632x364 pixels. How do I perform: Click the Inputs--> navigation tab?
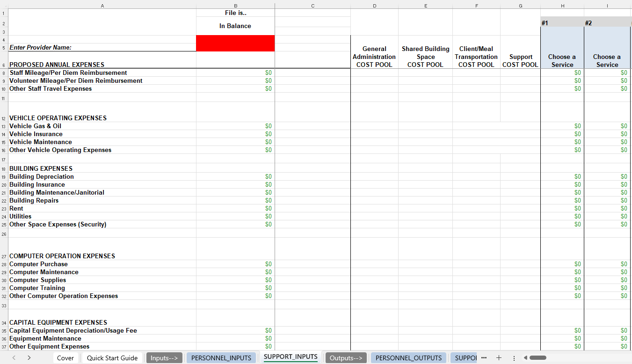tap(164, 357)
